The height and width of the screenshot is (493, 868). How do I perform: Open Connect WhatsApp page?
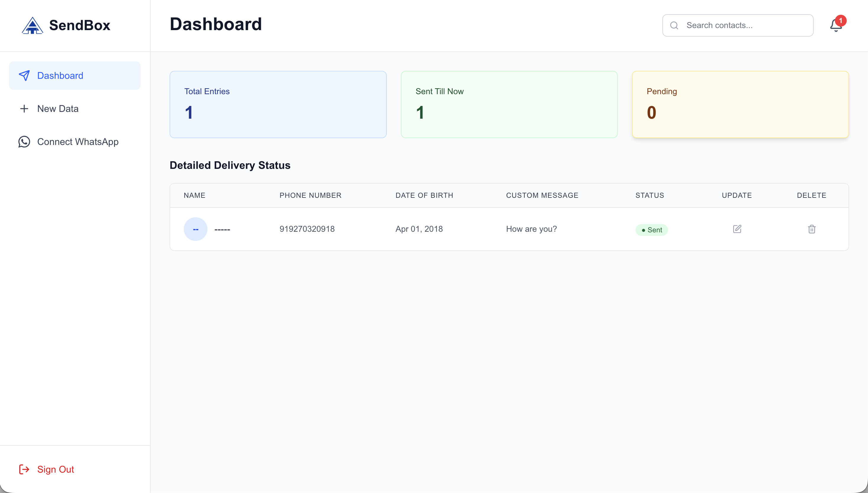tap(78, 141)
